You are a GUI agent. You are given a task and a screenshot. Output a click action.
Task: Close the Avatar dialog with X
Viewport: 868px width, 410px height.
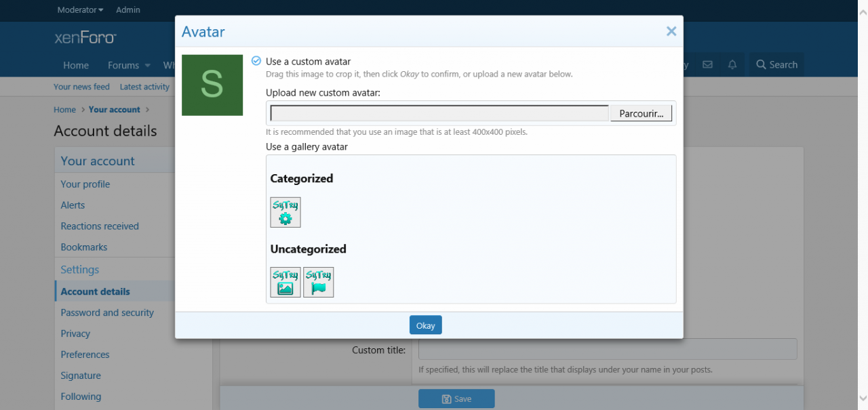pos(671,31)
